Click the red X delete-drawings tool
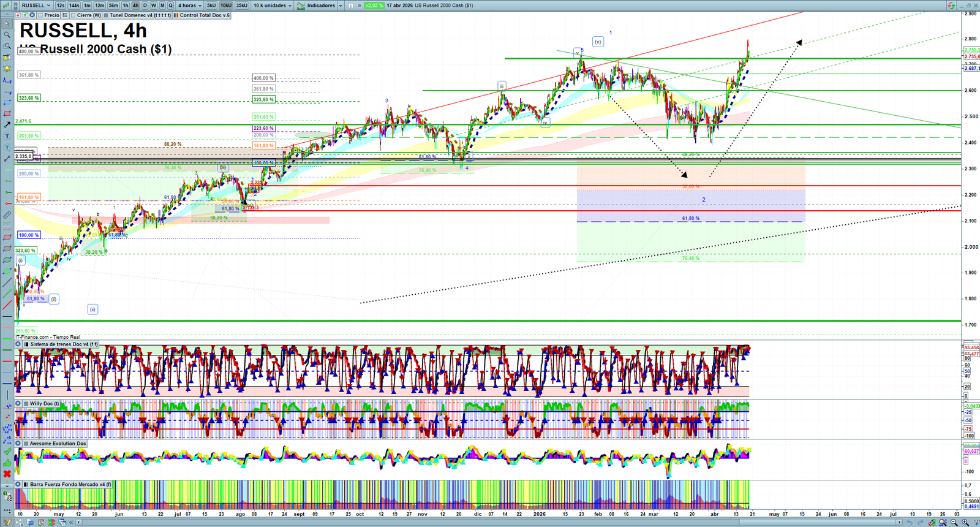 tap(7, 474)
